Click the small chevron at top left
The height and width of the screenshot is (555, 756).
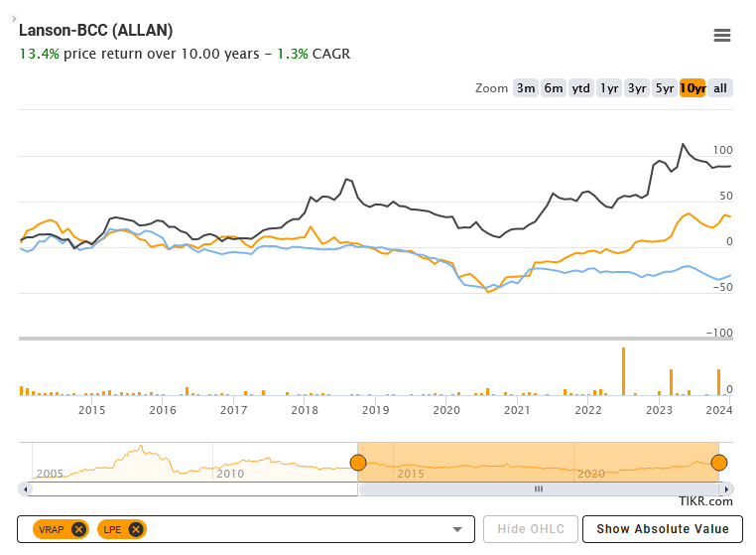click(14, 19)
